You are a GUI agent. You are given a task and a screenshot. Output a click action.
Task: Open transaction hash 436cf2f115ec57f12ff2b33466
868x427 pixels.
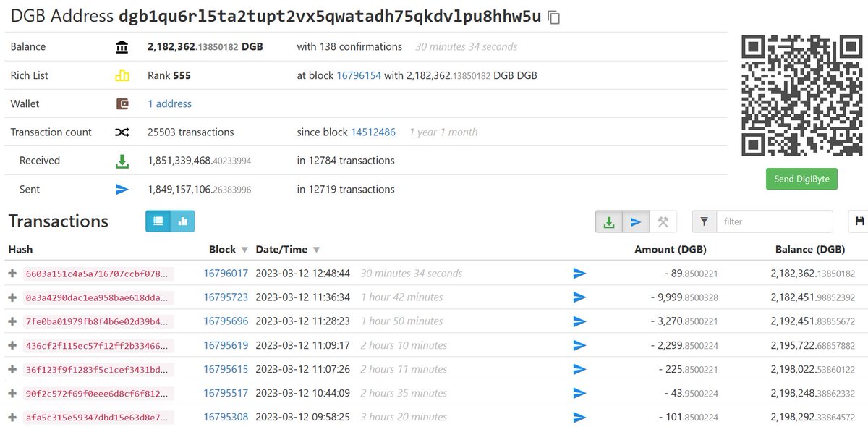[98, 345]
